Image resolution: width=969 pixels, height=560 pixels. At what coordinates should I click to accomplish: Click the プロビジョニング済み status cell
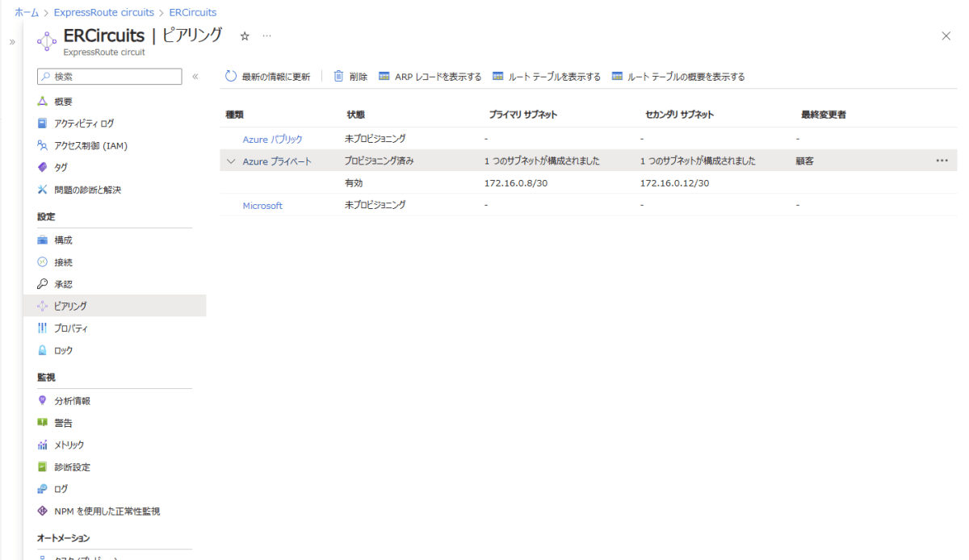[x=379, y=161]
